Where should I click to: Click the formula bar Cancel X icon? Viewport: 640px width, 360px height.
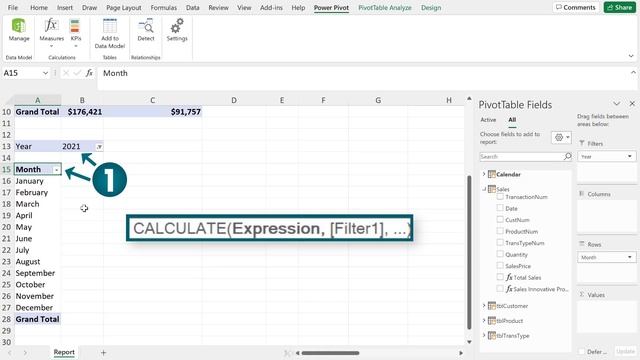pyautogui.click(x=66, y=73)
